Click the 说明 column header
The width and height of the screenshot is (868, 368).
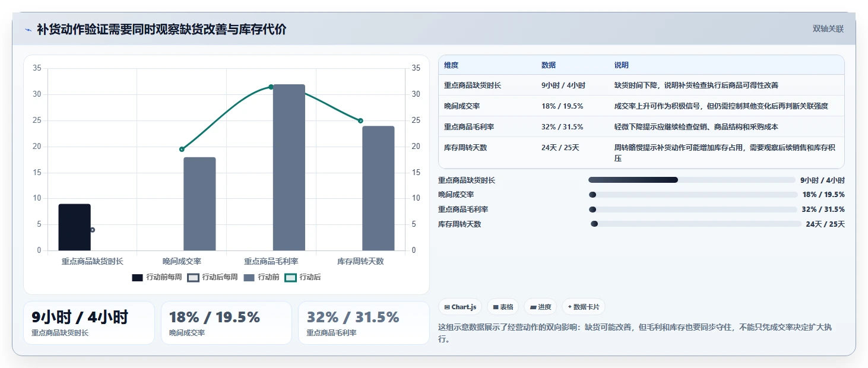click(622, 65)
